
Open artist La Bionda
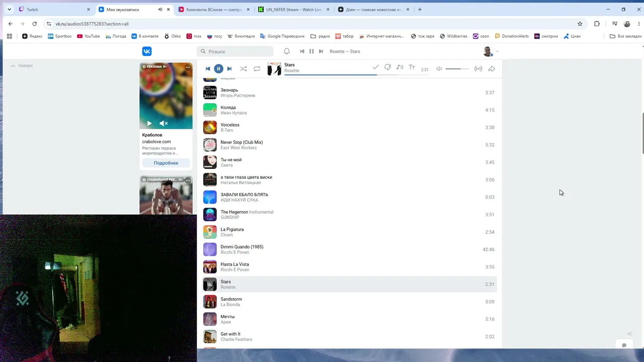click(230, 305)
